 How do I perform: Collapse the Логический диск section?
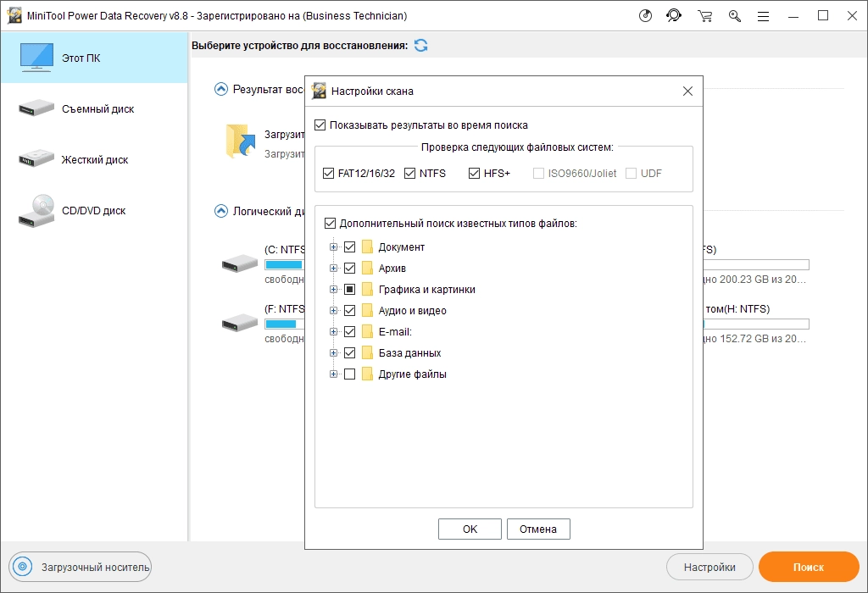[x=221, y=211]
